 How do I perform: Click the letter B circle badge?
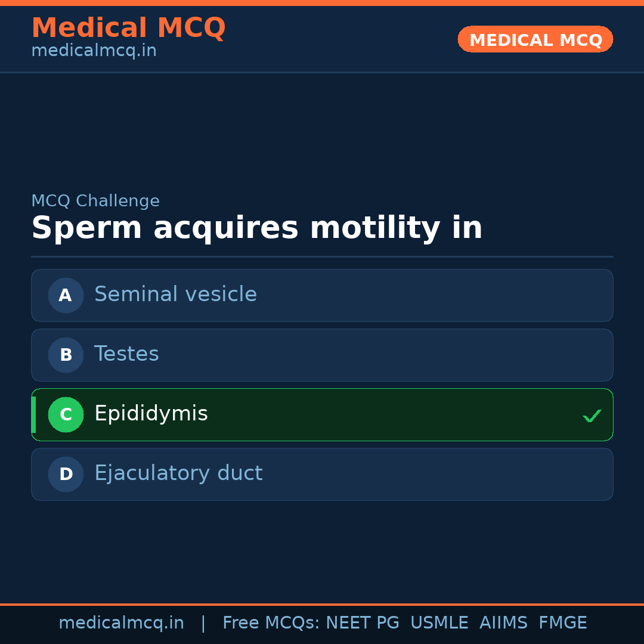click(66, 355)
